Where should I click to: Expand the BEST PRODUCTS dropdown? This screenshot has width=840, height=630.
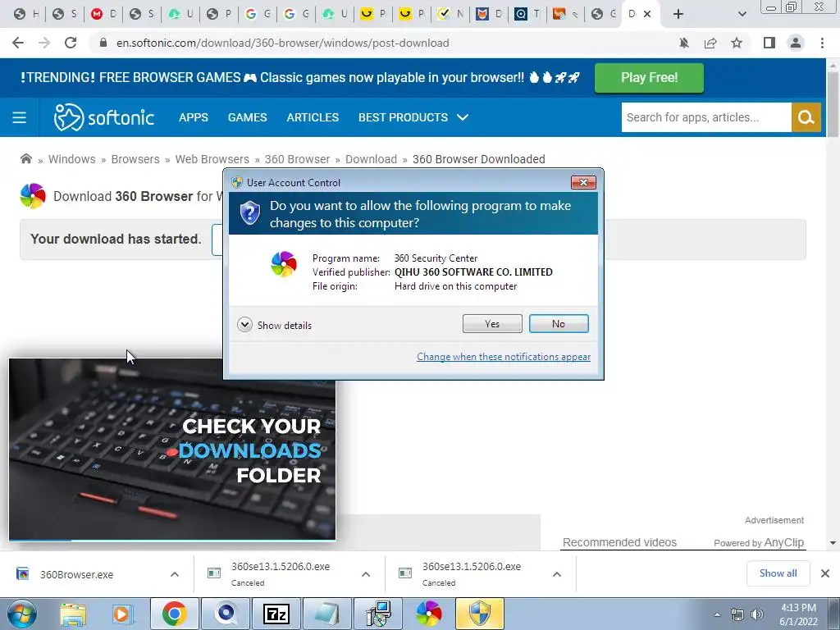coord(413,117)
